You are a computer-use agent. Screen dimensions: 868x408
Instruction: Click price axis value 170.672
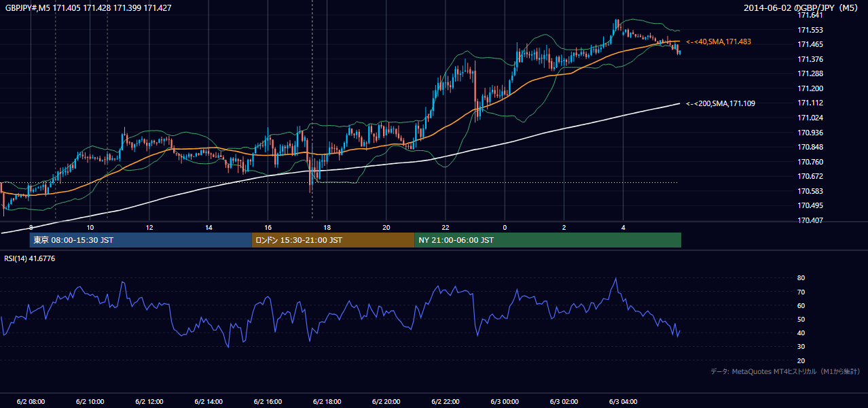coord(810,177)
